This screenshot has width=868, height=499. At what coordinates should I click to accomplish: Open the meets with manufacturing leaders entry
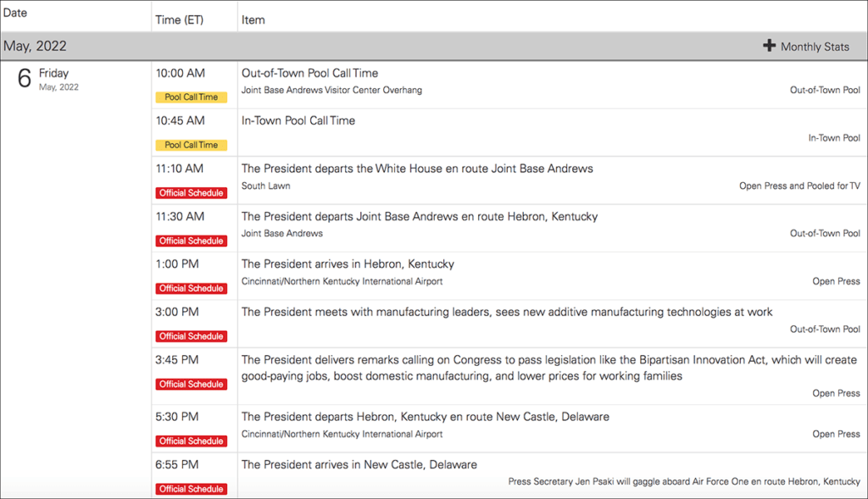click(x=506, y=312)
